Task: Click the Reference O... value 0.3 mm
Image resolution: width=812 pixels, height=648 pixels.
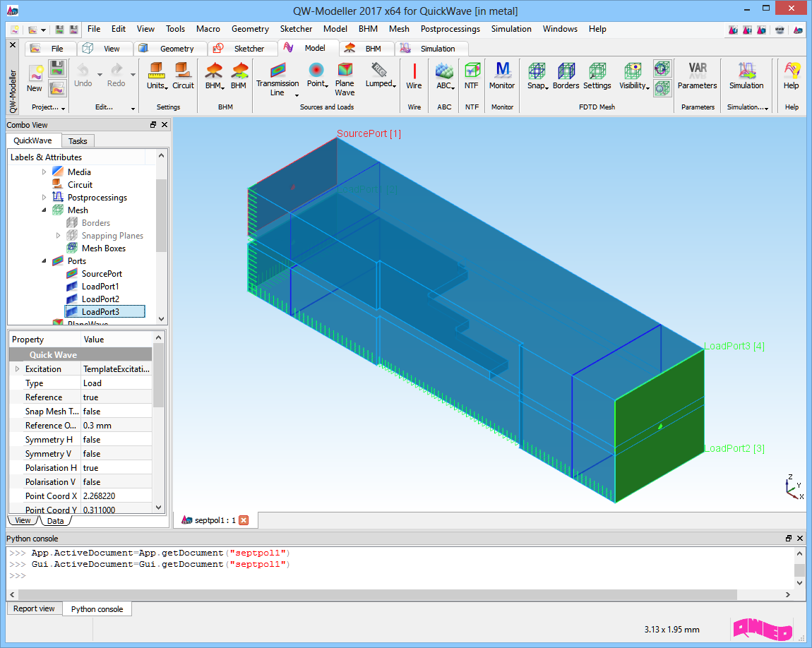Action: pyautogui.click(x=117, y=426)
